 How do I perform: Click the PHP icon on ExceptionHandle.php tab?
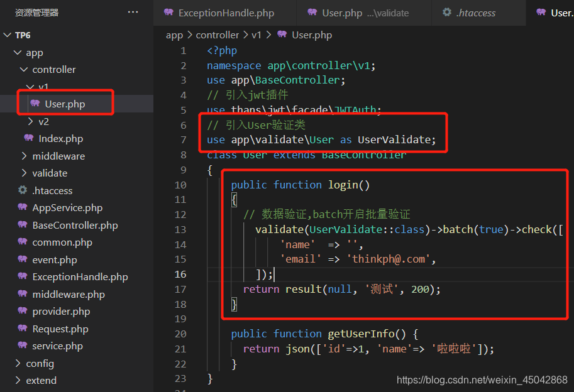tap(168, 13)
